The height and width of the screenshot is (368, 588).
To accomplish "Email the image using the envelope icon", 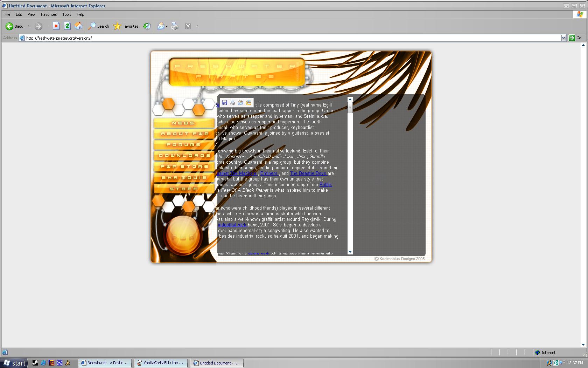I will tap(240, 102).
